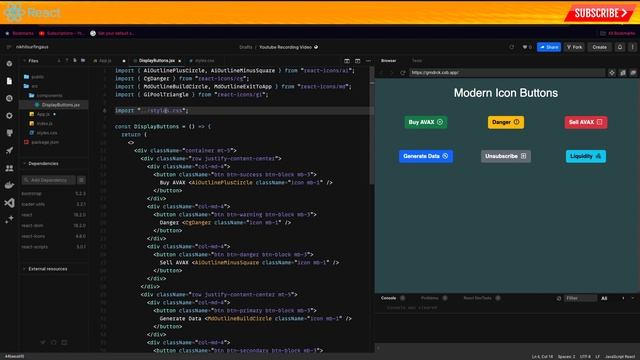Screen dimensions: 640x360
Task: Switch to the styles.css editor tab
Action: point(204,61)
